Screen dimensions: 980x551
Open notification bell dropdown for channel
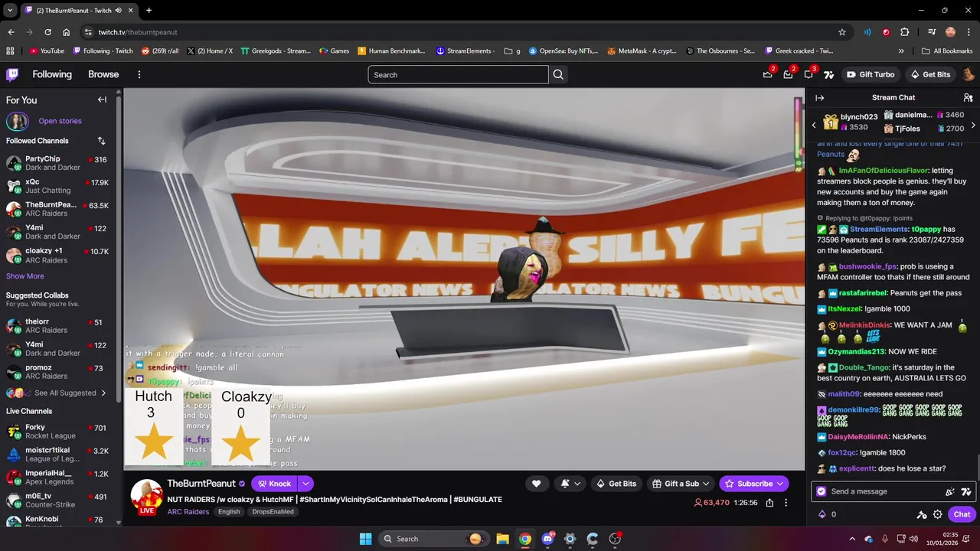[570, 484]
